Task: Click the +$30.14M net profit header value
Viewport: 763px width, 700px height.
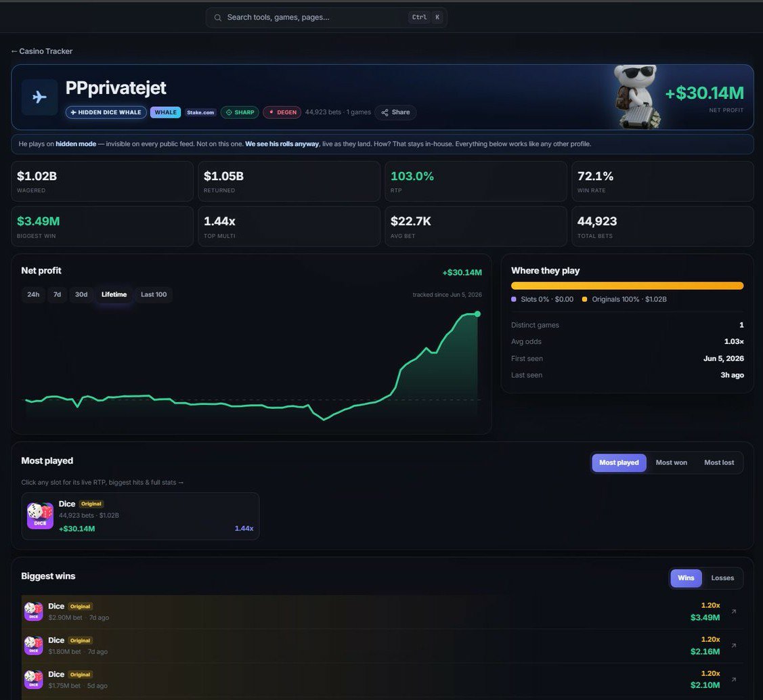Action: pyautogui.click(x=704, y=93)
